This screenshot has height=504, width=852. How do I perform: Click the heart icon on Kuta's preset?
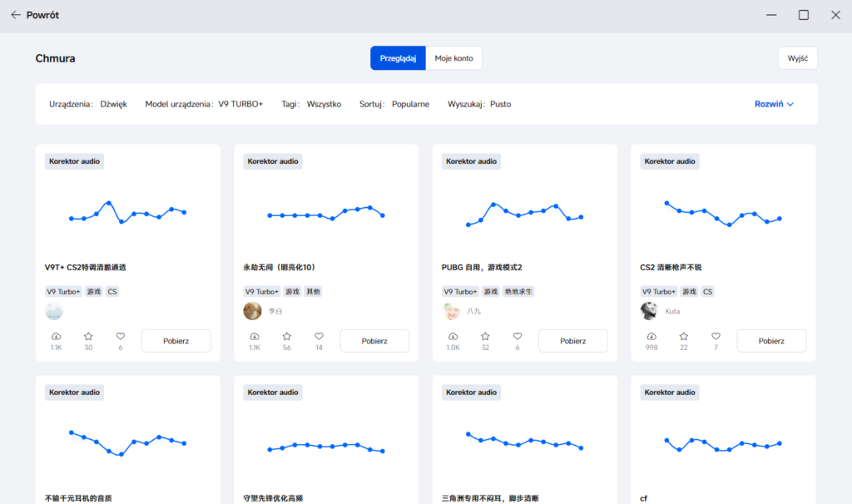[x=716, y=336]
